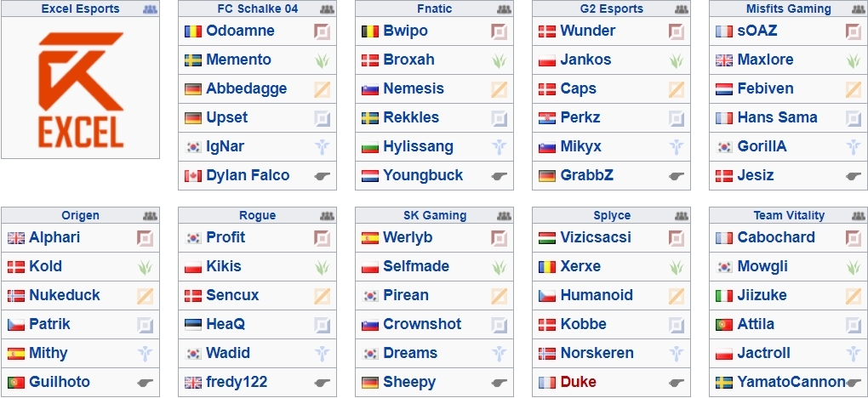
Task: Open the Origen team header link
Action: 80,215
